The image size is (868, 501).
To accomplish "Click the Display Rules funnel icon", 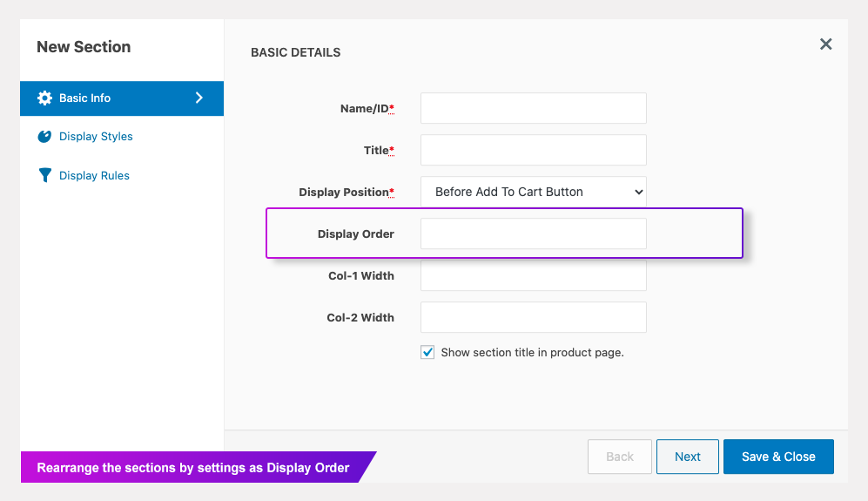I will pos(45,175).
